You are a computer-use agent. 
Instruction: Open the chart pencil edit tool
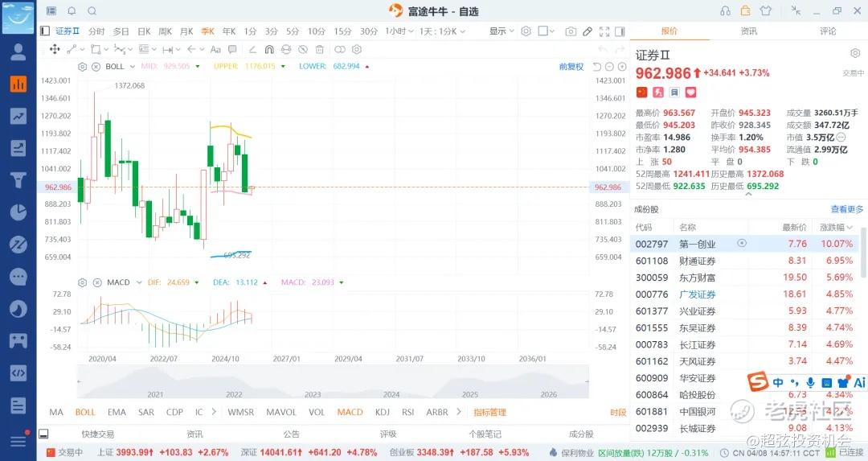tap(588, 31)
